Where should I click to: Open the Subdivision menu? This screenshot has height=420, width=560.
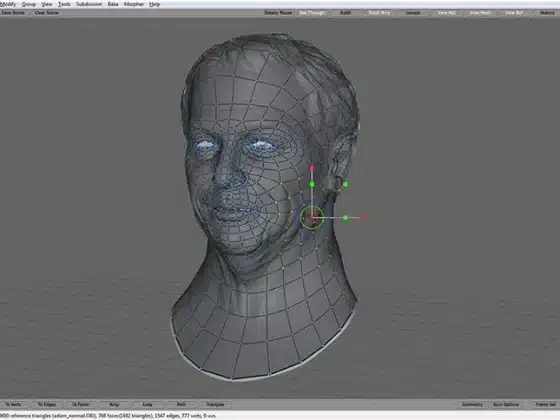[x=89, y=4]
